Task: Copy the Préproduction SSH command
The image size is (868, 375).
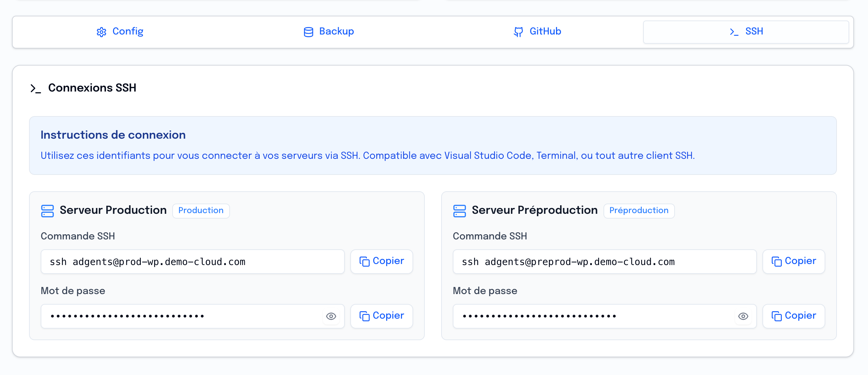Action: (x=794, y=261)
